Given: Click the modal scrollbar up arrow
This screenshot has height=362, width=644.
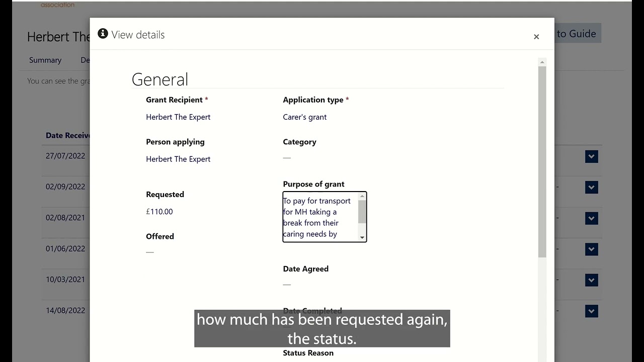Looking at the screenshot, I should point(542,62).
